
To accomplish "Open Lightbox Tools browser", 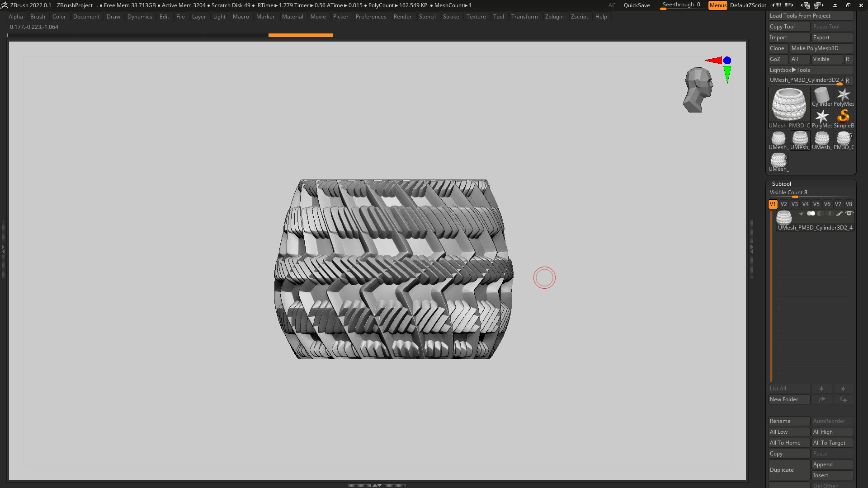I will click(811, 70).
